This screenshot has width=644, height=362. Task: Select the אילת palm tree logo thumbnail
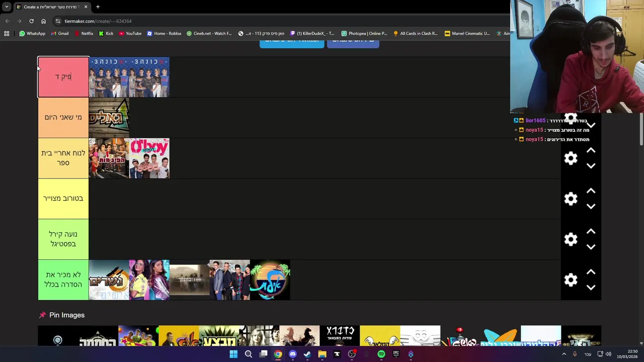[270, 280]
